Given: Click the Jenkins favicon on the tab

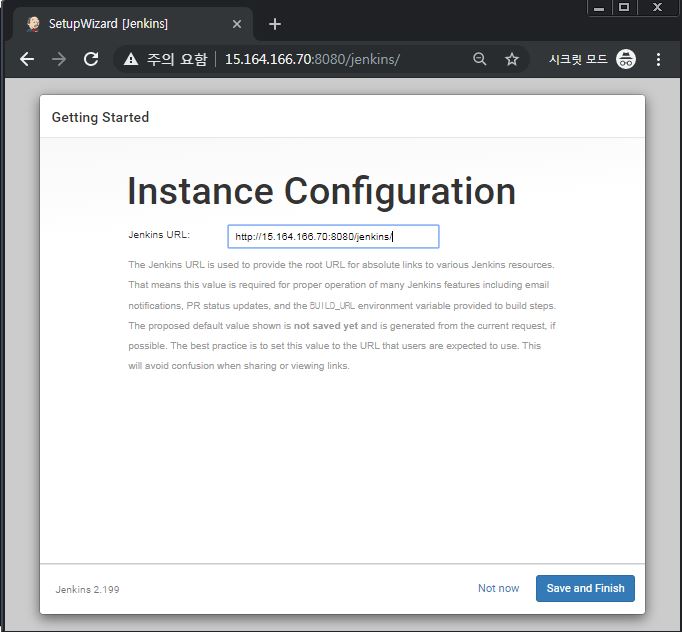Looking at the screenshot, I should point(33,23).
